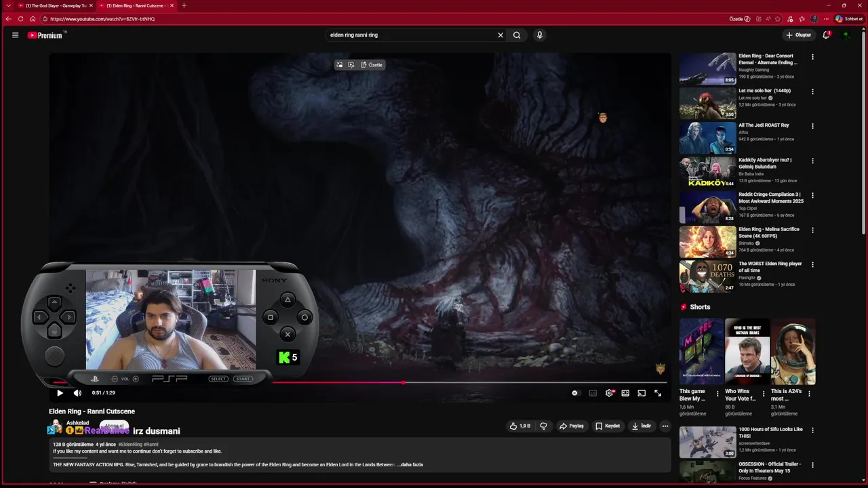Open the YouTube hamburger guide menu
Viewport: 868px width, 488px height.
tap(15, 35)
